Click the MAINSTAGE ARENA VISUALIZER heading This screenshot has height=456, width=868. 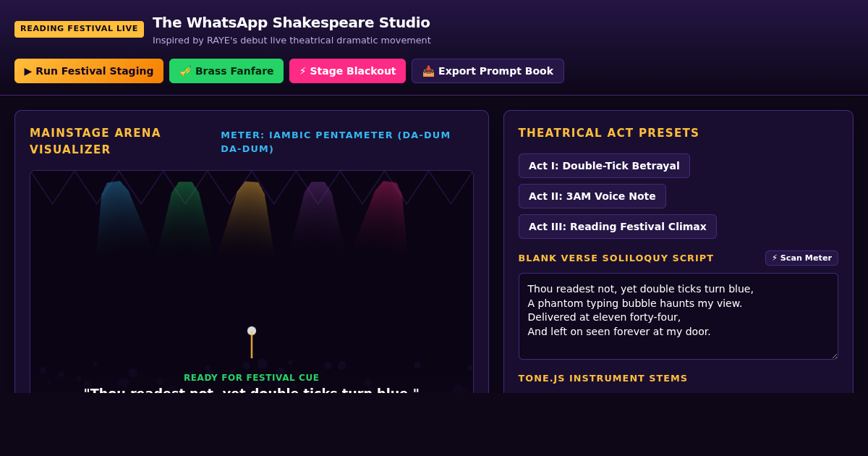click(x=95, y=141)
